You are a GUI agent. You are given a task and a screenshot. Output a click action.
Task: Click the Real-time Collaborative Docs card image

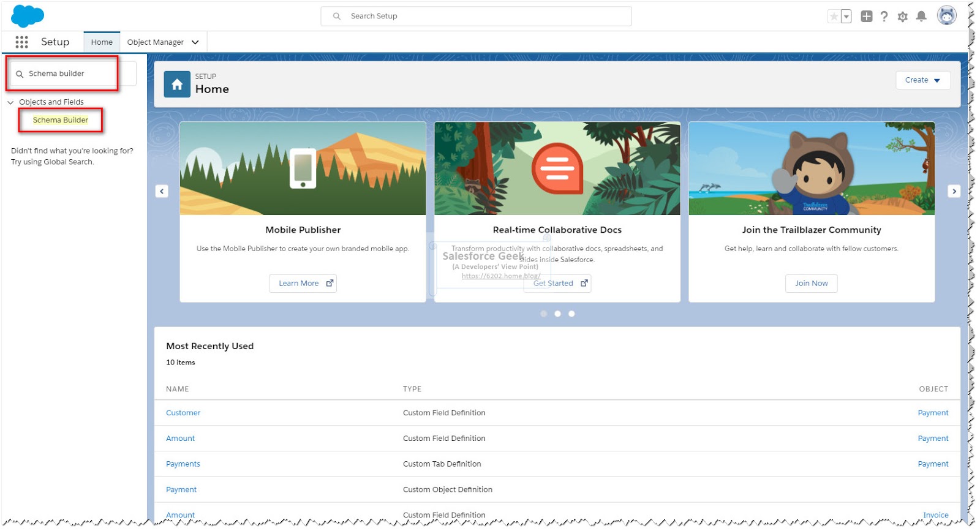click(x=557, y=168)
